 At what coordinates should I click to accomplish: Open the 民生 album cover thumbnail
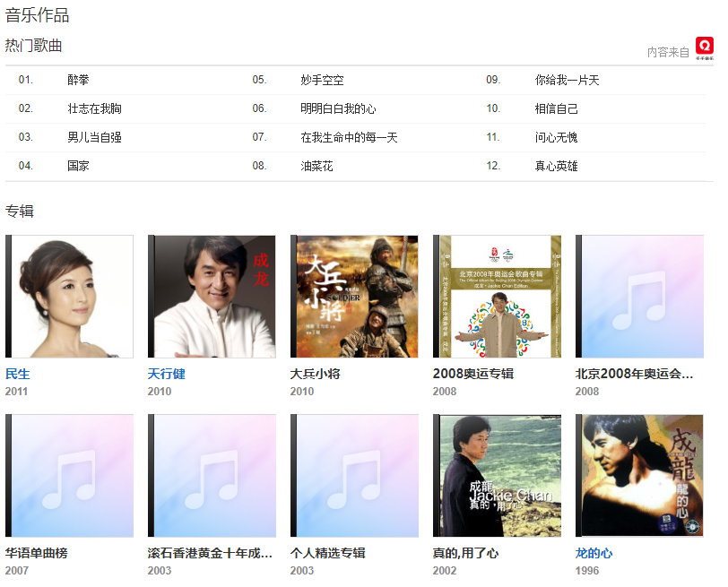[70, 297]
